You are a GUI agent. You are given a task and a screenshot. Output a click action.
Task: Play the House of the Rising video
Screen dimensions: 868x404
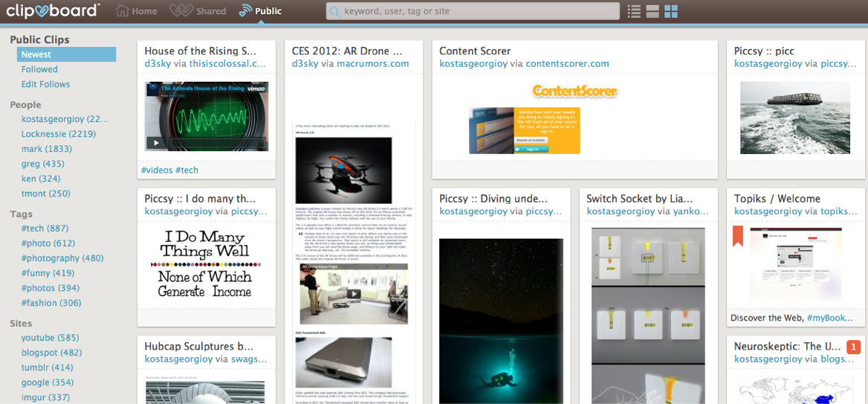(156, 143)
